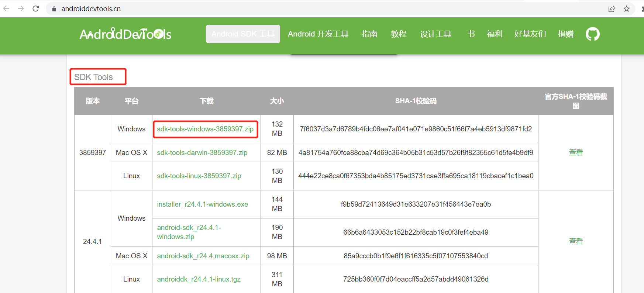Click the 82 MB size cell
Viewport: 644px width, 293px height.
click(x=277, y=152)
